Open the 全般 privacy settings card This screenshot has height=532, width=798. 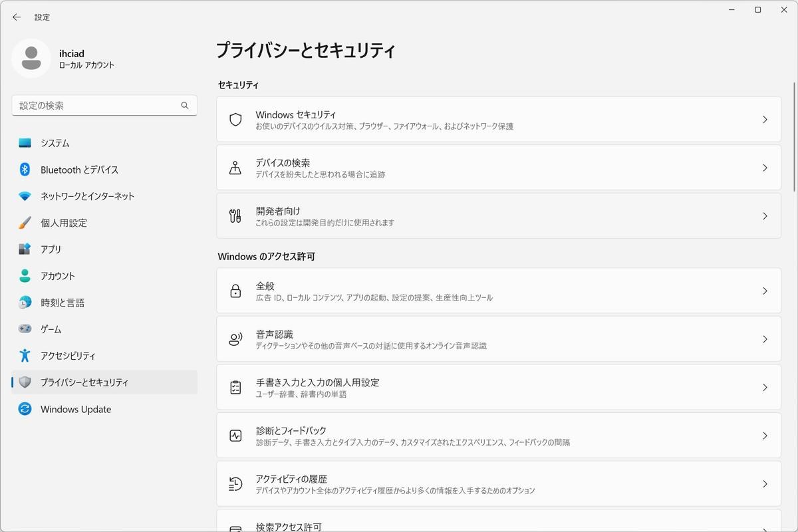pos(499,291)
